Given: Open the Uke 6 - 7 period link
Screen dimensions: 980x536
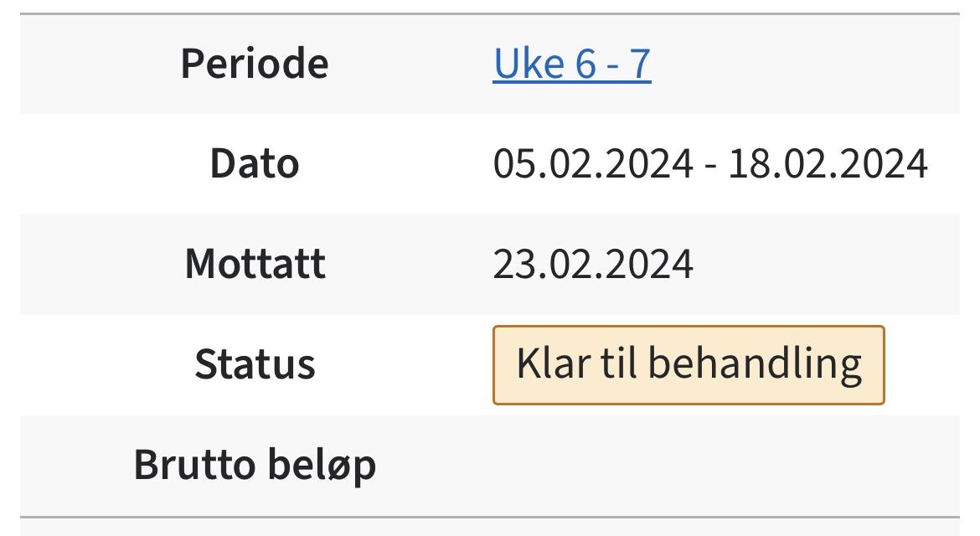Looking at the screenshot, I should 572,64.
